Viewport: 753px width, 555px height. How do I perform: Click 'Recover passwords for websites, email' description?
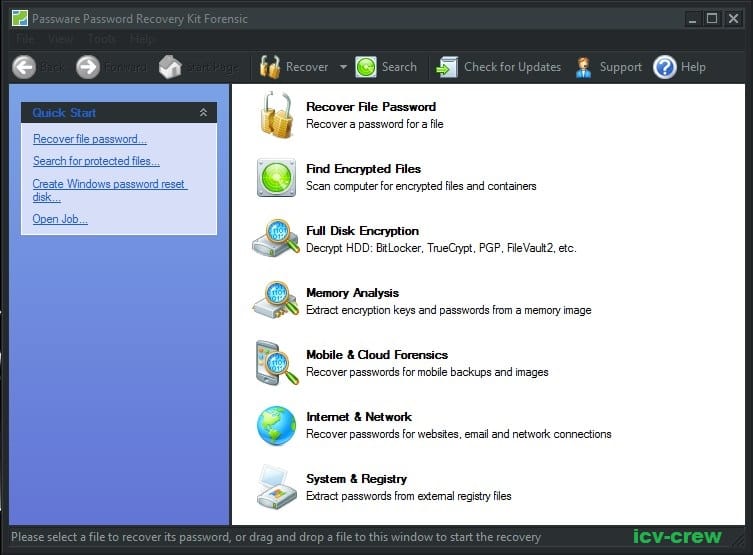(x=459, y=434)
